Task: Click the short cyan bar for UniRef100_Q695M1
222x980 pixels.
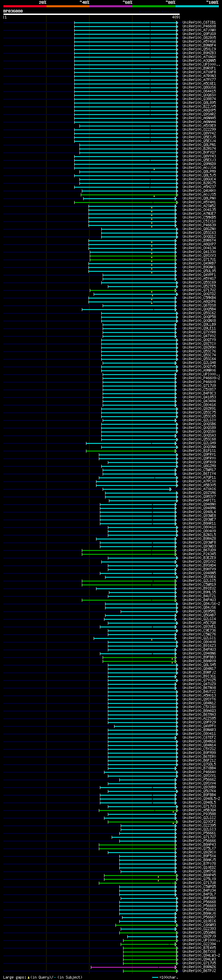Action: pos(149,612)
